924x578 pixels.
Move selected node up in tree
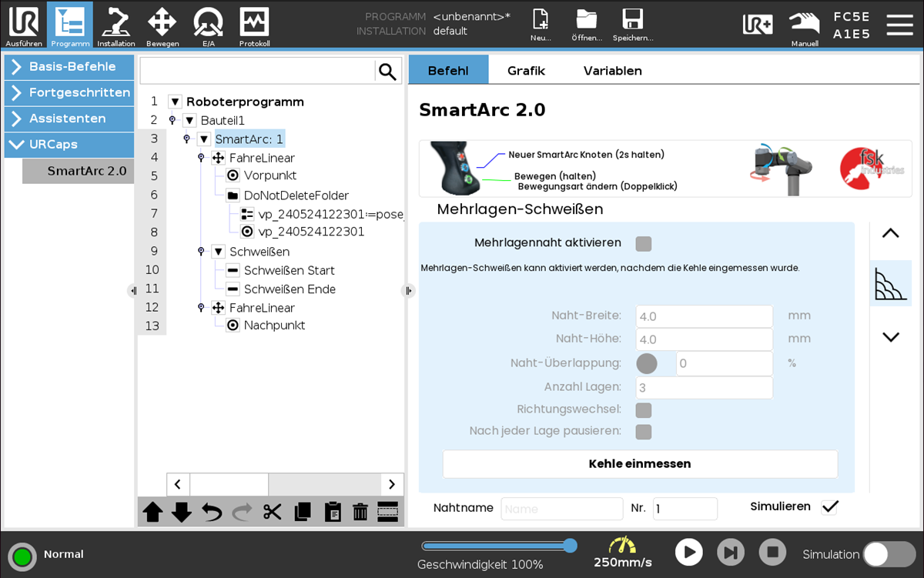tap(152, 512)
